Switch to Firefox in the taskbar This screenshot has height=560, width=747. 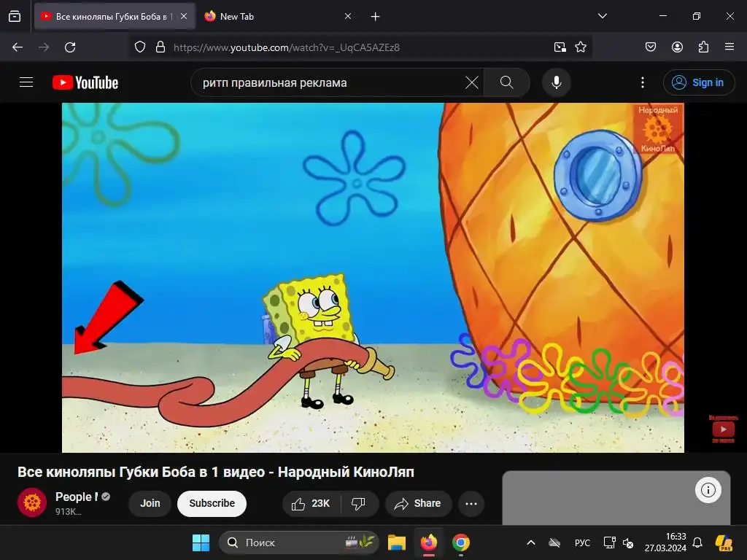point(429,542)
